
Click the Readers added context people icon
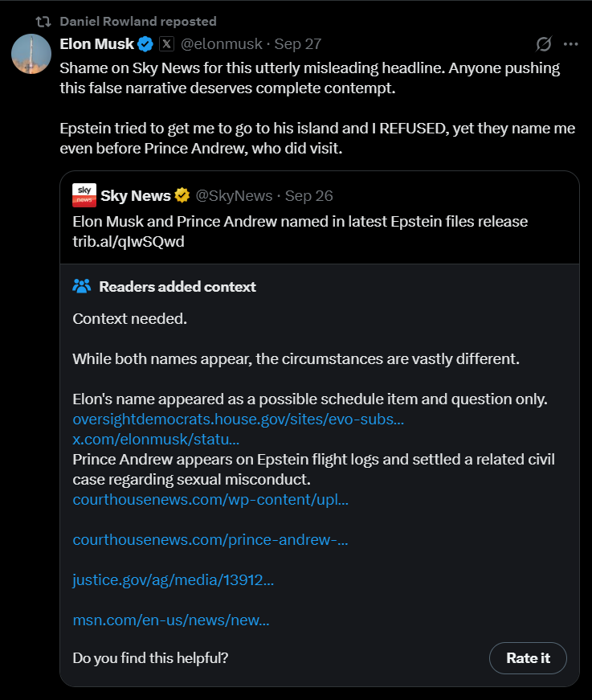(x=81, y=286)
